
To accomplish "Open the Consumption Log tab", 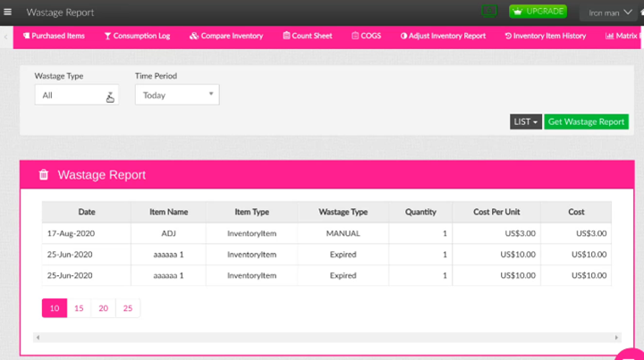I will coord(137,36).
